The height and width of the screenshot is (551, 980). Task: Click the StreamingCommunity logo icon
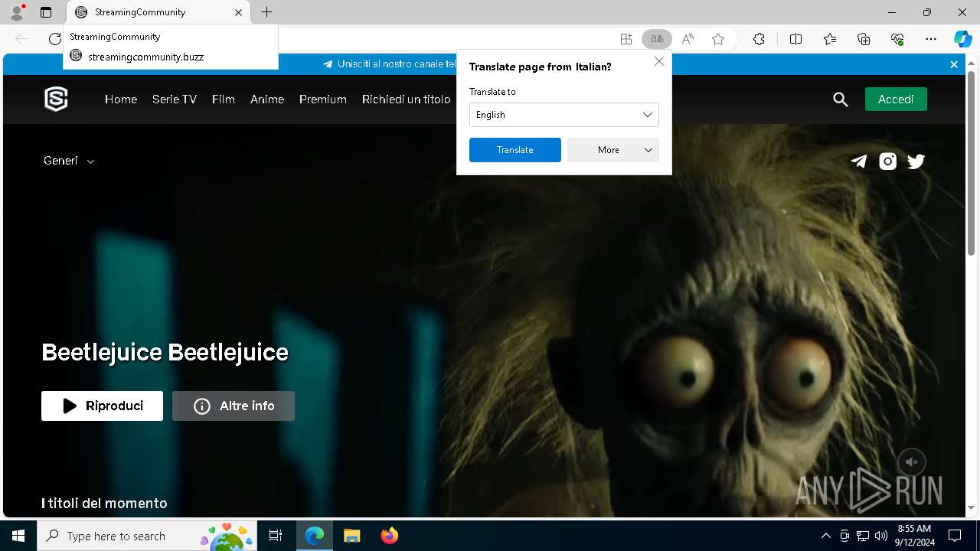[56, 99]
